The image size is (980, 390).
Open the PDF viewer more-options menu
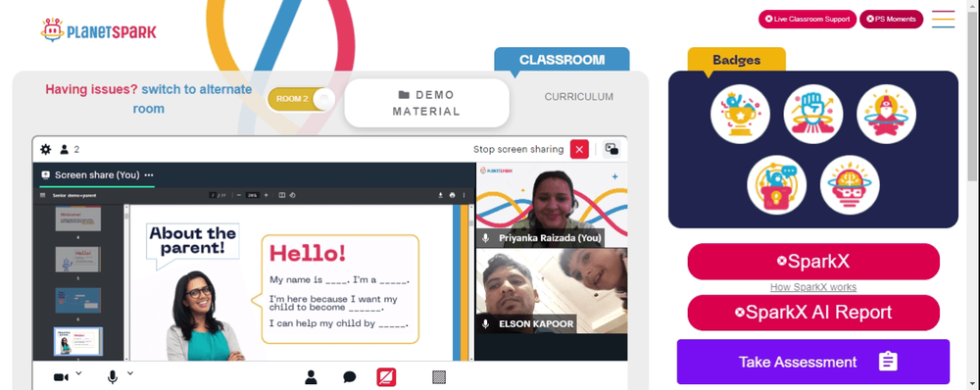click(x=464, y=195)
